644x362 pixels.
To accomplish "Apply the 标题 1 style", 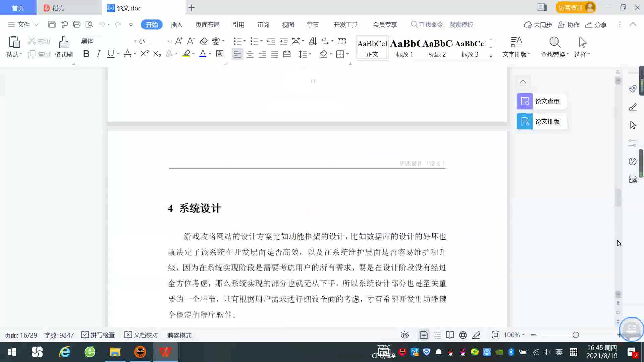I will point(405,48).
